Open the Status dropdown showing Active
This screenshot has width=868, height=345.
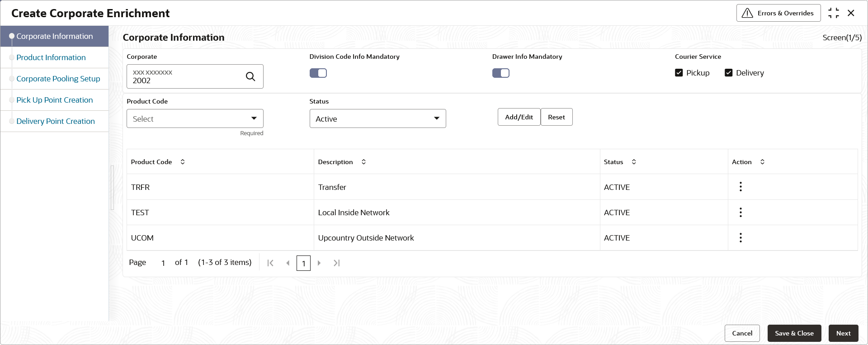tap(377, 118)
